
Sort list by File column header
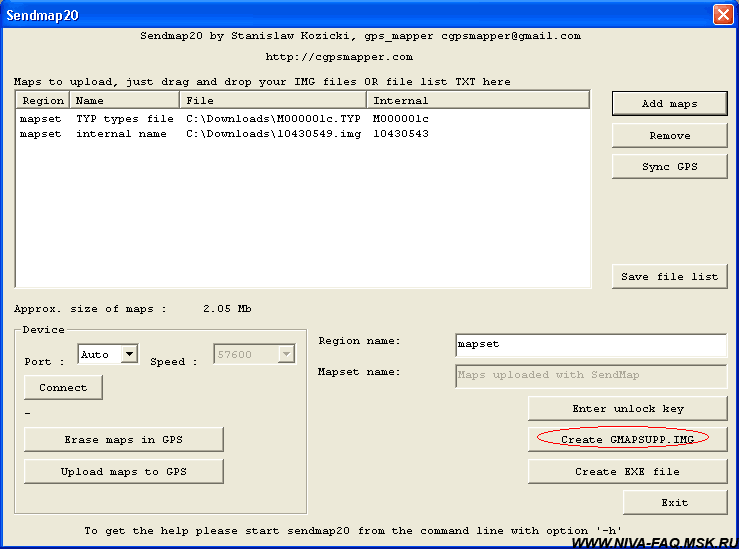tap(273, 100)
